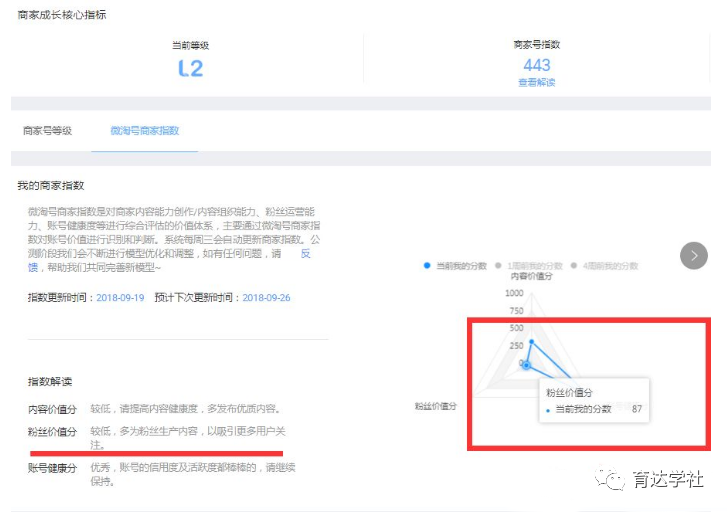
Task: Open the 查看解读 link under 商家号指数
Action: click(x=536, y=83)
